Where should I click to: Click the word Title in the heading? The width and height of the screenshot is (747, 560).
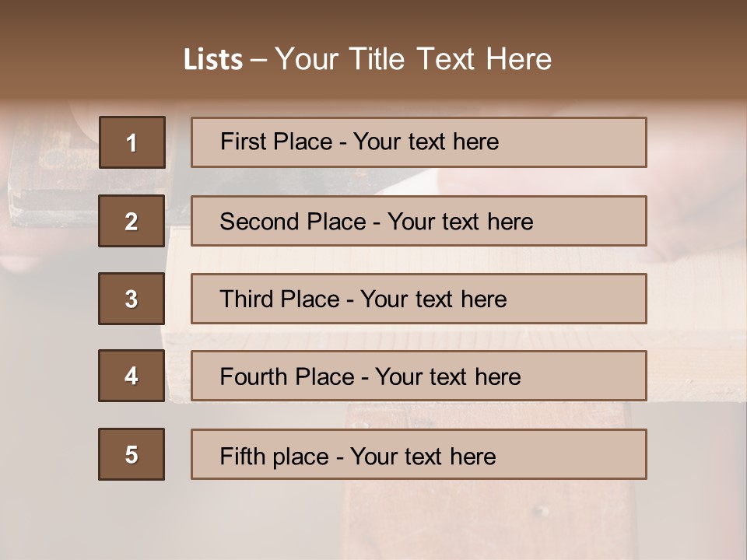pos(377,59)
